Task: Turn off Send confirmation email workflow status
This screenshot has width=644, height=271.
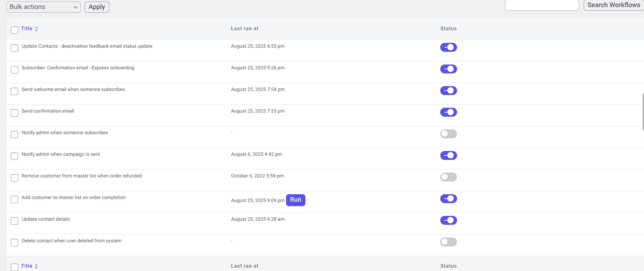Action: click(x=448, y=112)
